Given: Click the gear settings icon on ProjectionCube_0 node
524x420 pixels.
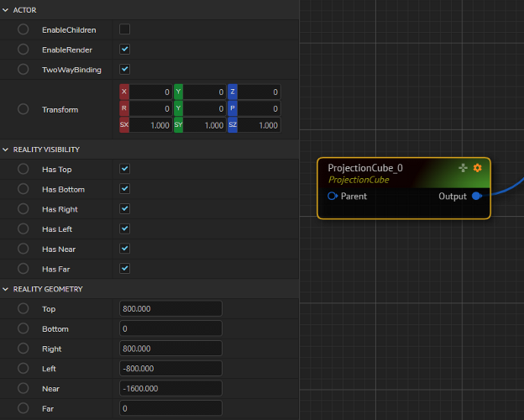Looking at the screenshot, I should pos(478,168).
